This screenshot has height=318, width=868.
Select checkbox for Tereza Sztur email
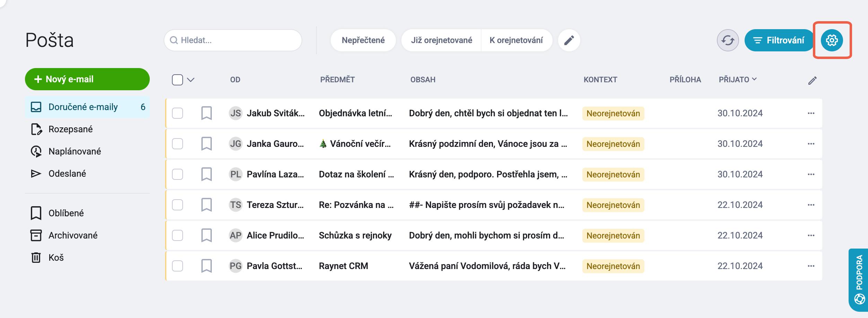pos(177,205)
